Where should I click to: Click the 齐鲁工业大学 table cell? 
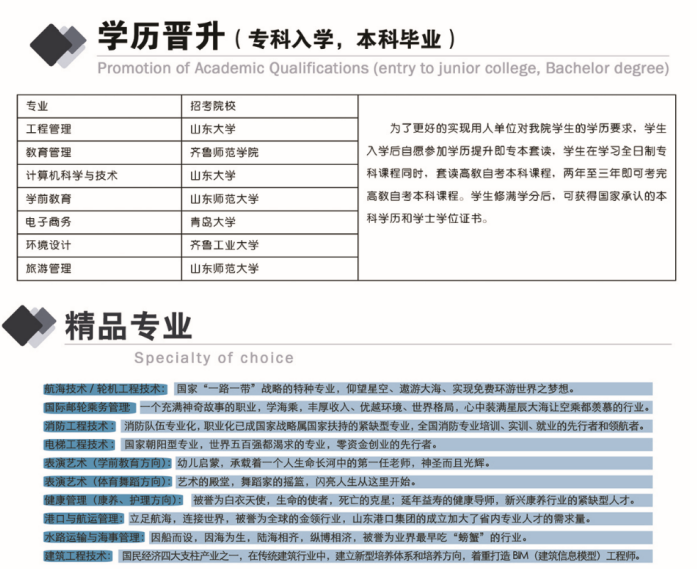coord(224,245)
